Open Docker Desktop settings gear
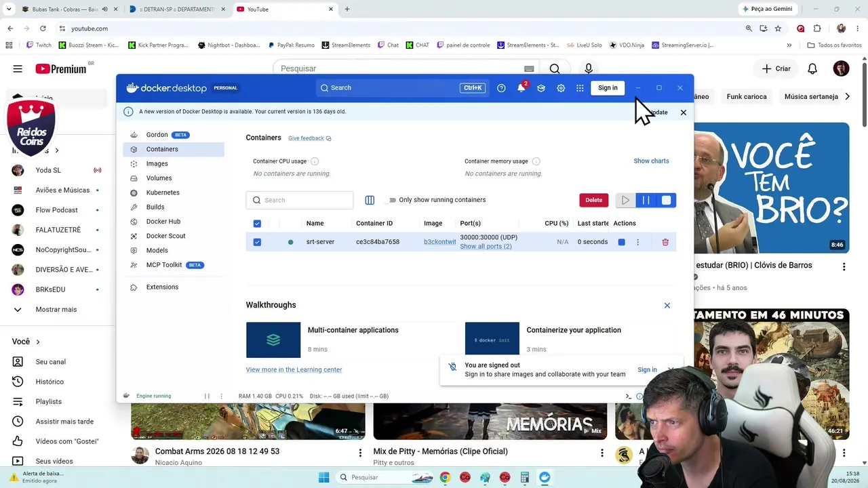 pyautogui.click(x=561, y=88)
